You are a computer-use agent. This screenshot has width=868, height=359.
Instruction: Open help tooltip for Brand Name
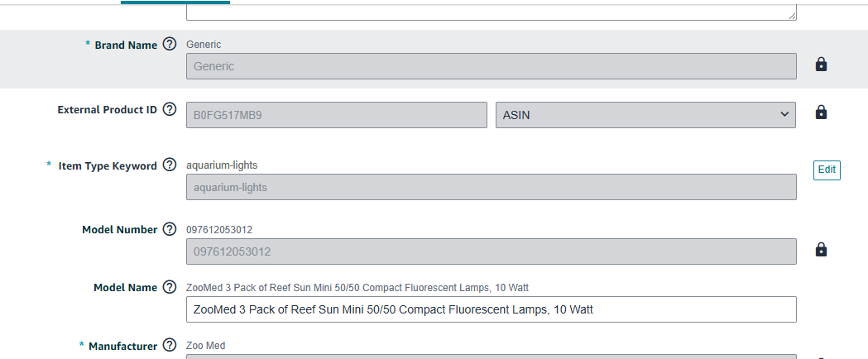[170, 44]
